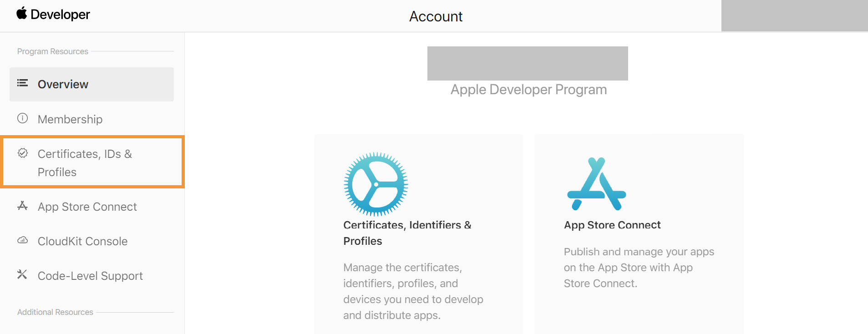This screenshot has width=868, height=334.
Task: Click the Overview list icon
Action: 23,83
